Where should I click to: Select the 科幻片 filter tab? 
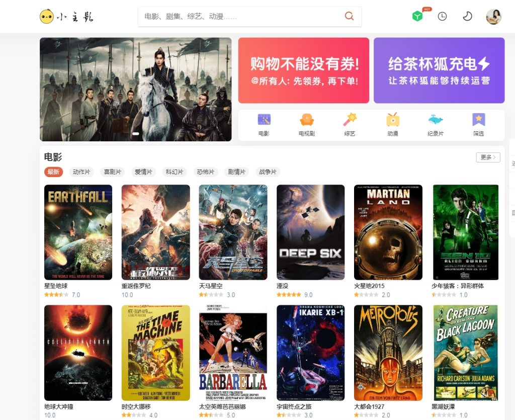point(175,172)
